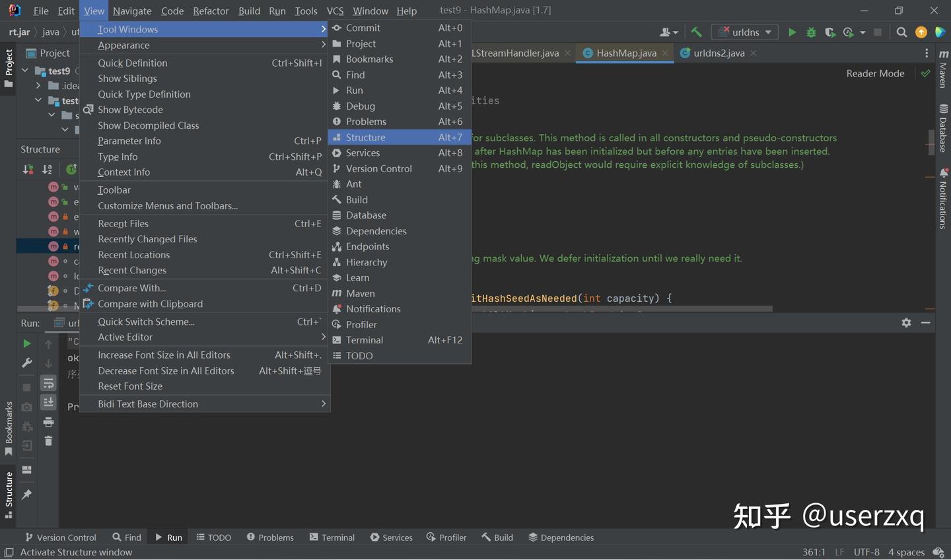The height and width of the screenshot is (560, 951).
Task: Run urldns with Coverage
Action: pyautogui.click(x=830, y=32)
